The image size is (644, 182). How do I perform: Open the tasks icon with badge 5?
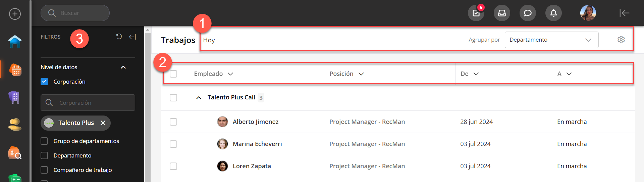coord(476,13)
